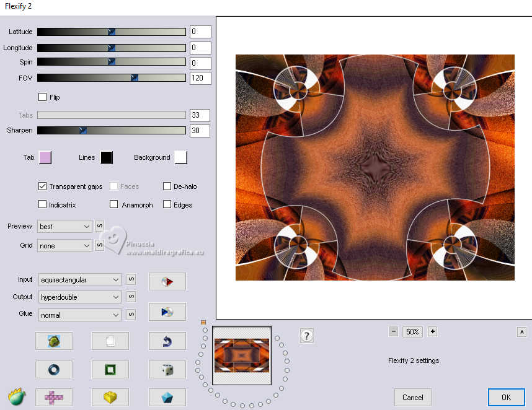Enable the De-halo checkbox
The image size is (532, 410).
tap(167, 186)
